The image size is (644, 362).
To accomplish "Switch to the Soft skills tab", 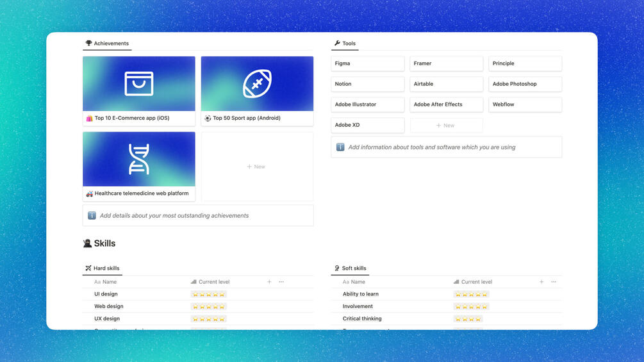I will 351,268.
